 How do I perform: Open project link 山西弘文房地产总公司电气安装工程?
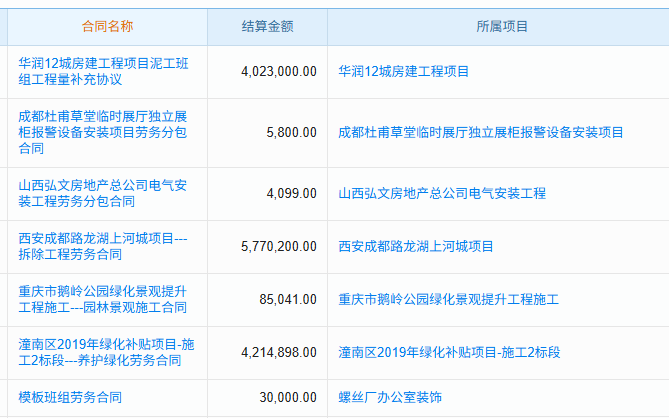(442, 193)
